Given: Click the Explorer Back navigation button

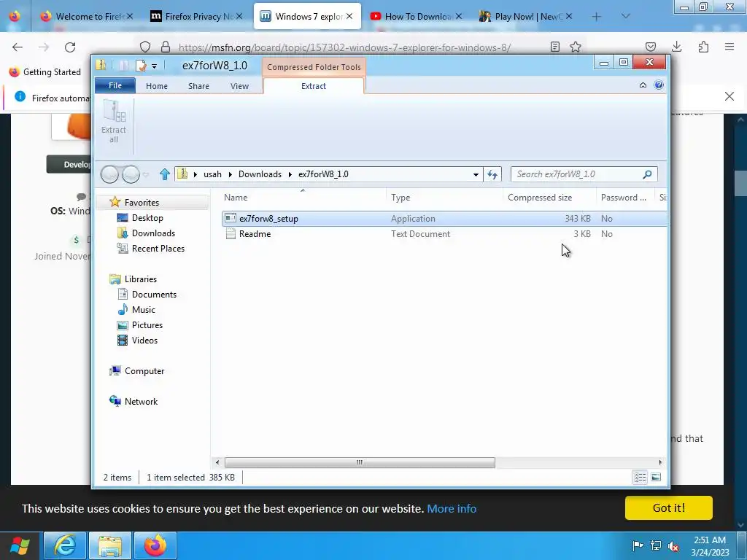Looking at the screenshot, I should [x=109, y=174].
